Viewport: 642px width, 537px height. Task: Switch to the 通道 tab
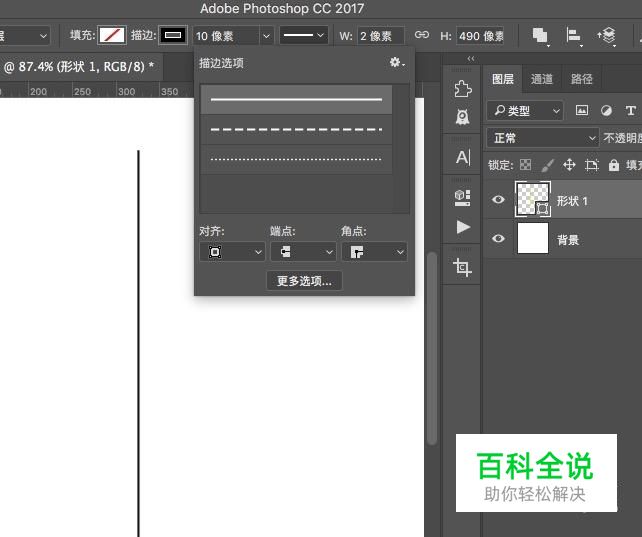pyautogui.click(x=541, y=79)
